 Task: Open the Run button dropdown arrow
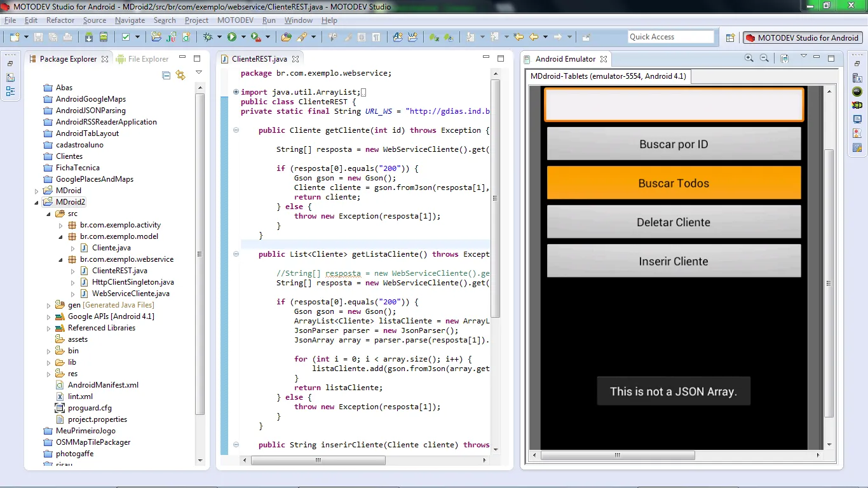click(x=243, y=37)
